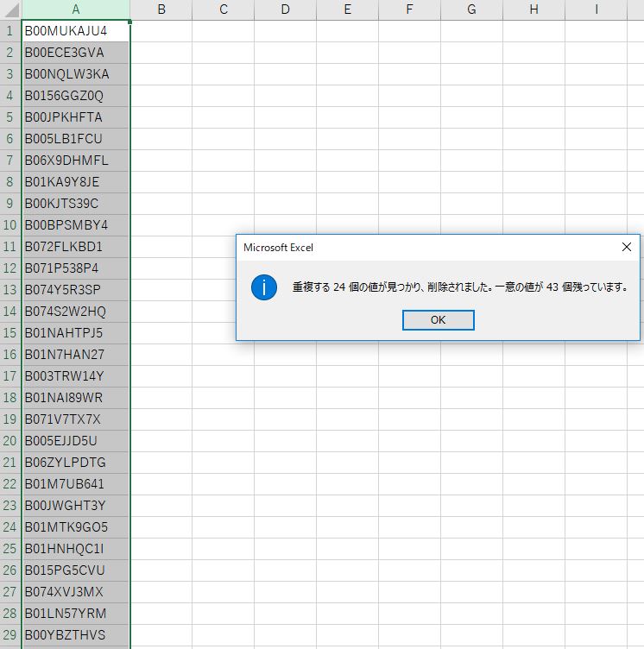Screen dimensions: 644x649
Task: Select column H header
Action: 534,9
